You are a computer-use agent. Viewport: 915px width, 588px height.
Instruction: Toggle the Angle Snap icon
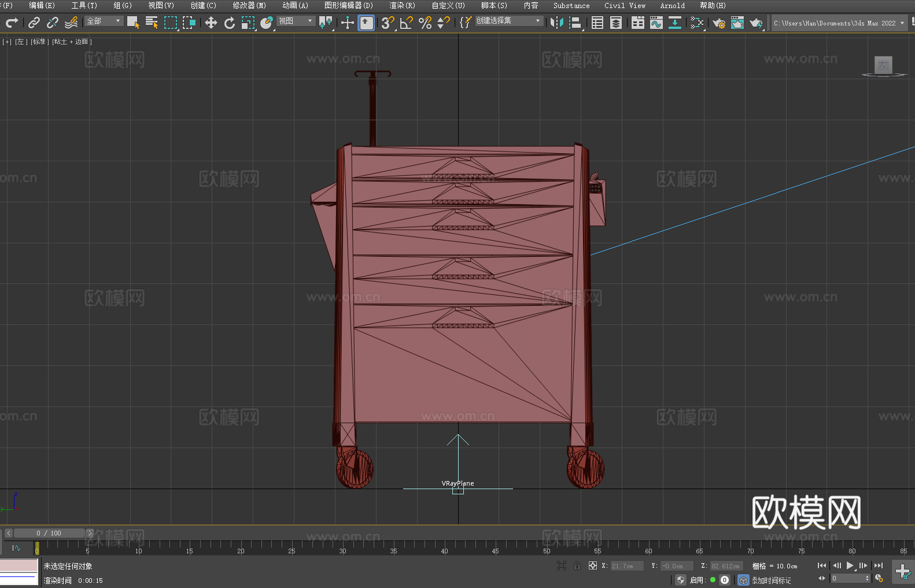(406, 23)
